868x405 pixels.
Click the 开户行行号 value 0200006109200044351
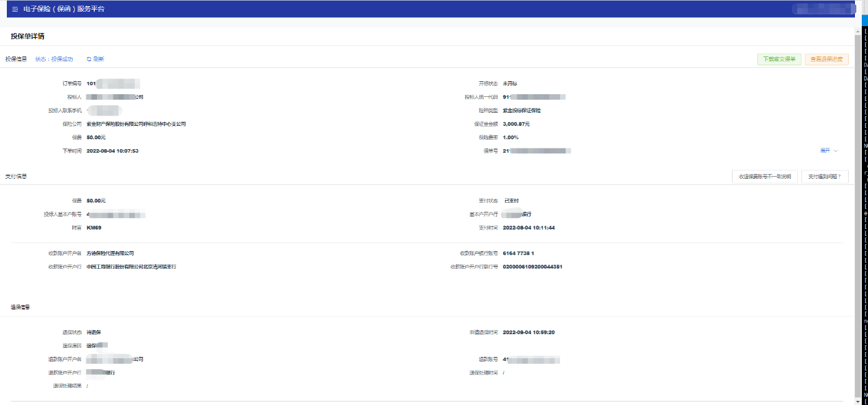click(533, 267)
